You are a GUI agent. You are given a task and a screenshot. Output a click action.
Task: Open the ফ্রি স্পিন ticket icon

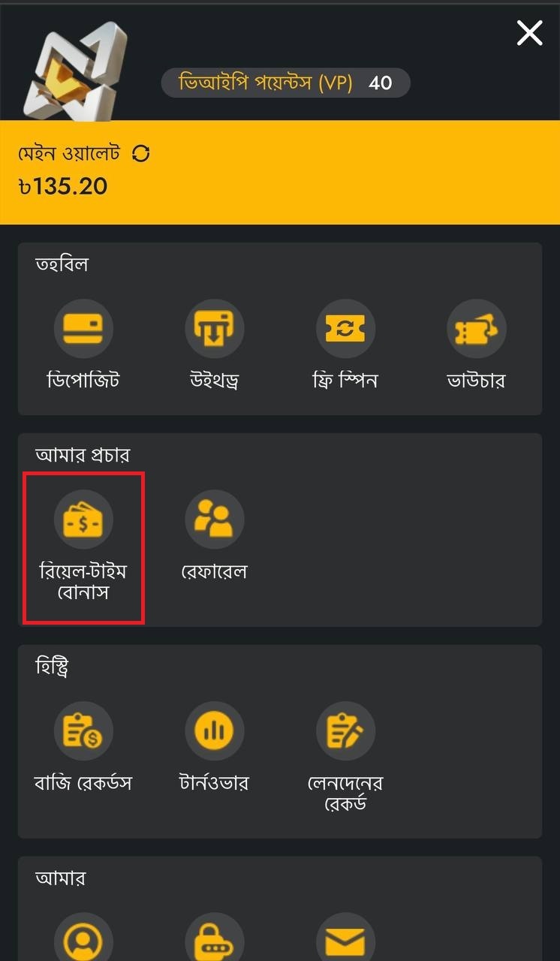pyautogui.click(x=345, y=329)
